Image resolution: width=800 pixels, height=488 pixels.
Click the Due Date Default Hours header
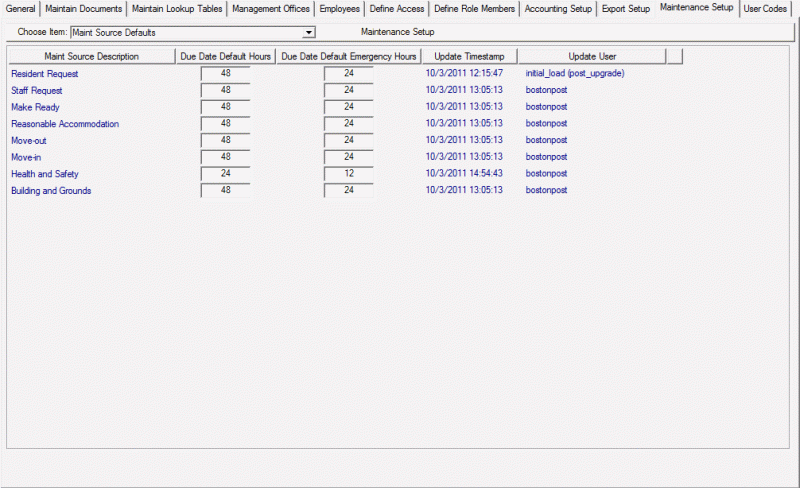[226, 57]
